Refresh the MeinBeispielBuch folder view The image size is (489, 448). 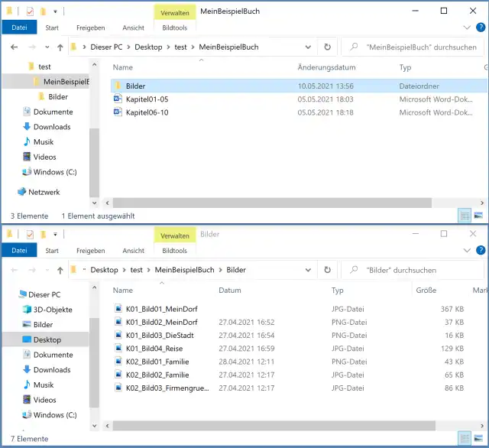(327, 47)
